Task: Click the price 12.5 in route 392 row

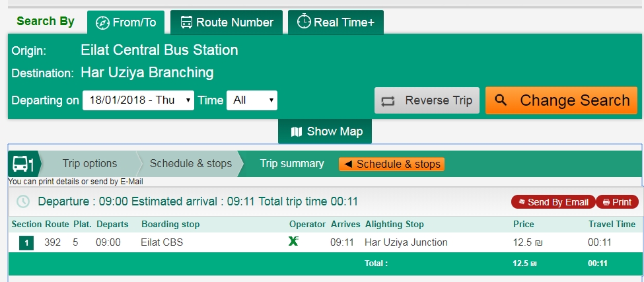Action: point(527,242)
